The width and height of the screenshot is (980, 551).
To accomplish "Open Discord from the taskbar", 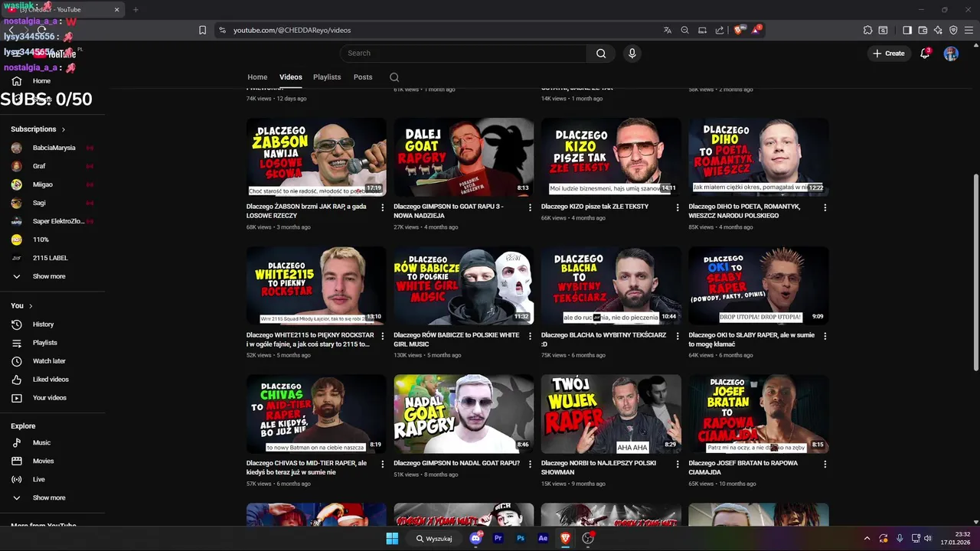I will pos(475,538).
